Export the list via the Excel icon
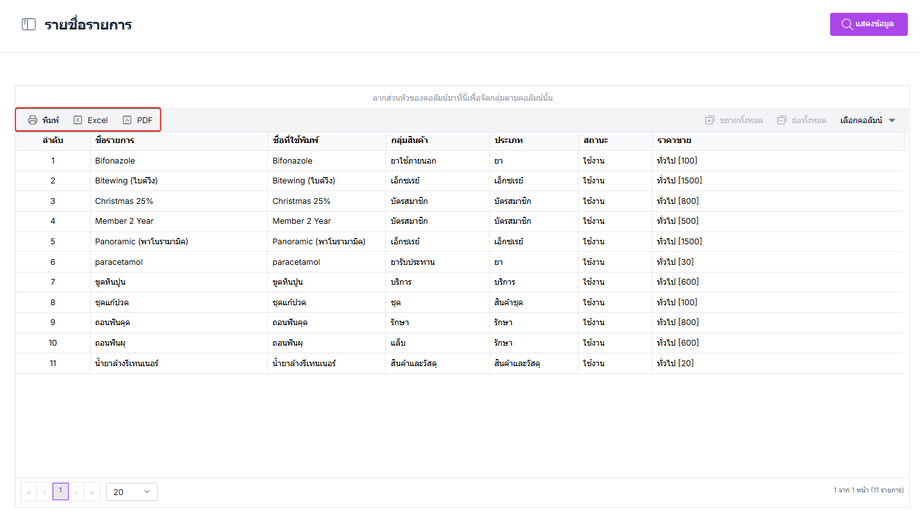Image resolution: width=920 pixels, height=513 pixels. (78, 120)
